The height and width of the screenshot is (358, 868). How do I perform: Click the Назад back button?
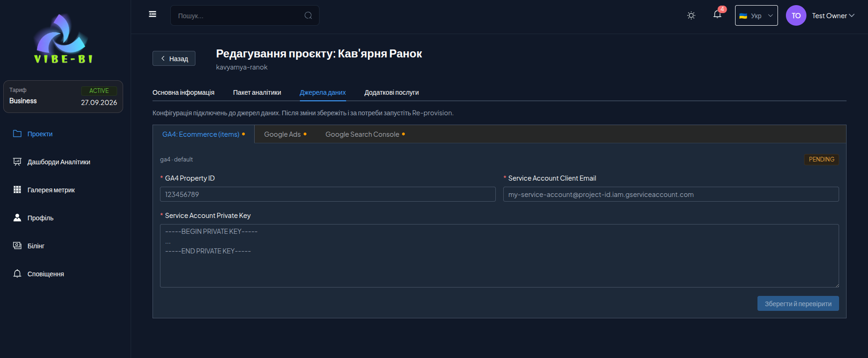(174, 58)
